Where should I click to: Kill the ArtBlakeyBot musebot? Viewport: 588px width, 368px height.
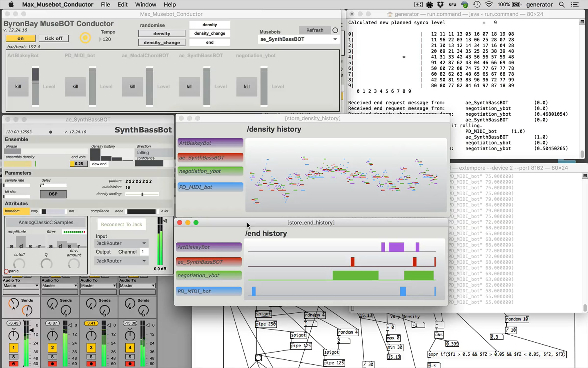tap(18, 87)
